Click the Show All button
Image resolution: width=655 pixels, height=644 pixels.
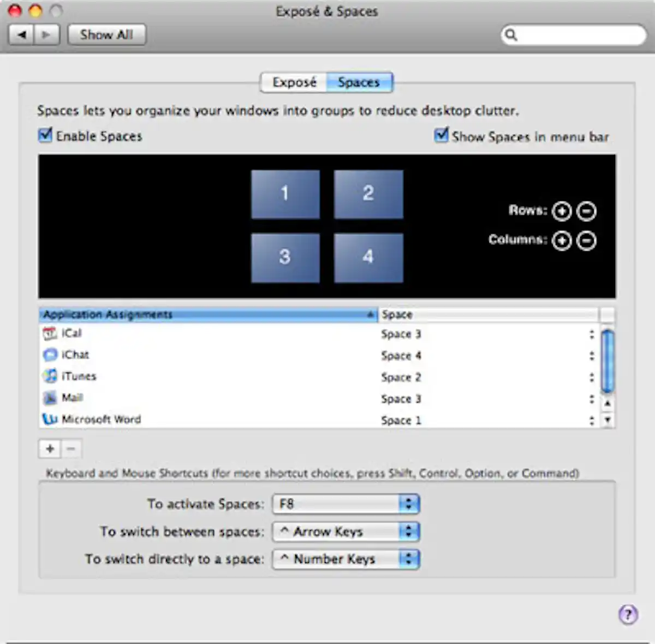pos(106,34)
